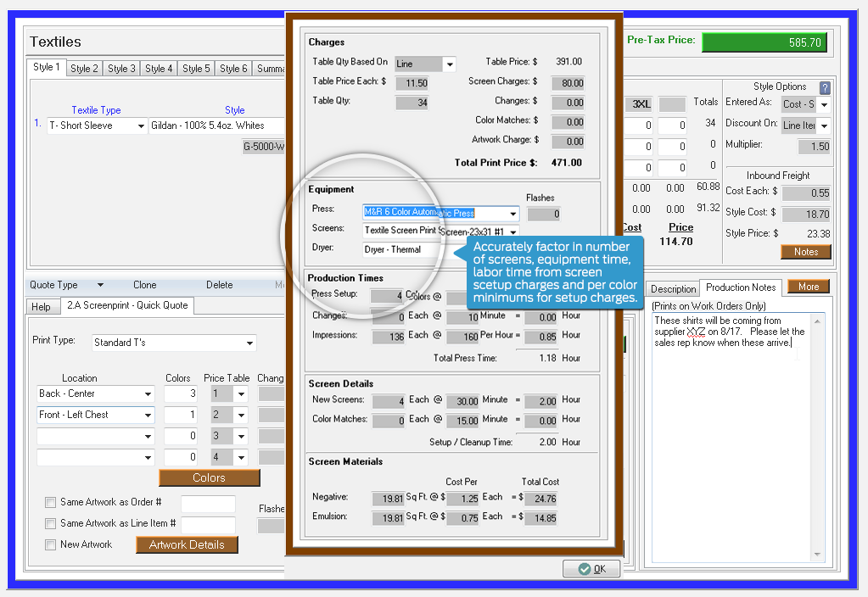
Task: Open the Table Qty Based On dropdown
Action: (450, 64)
